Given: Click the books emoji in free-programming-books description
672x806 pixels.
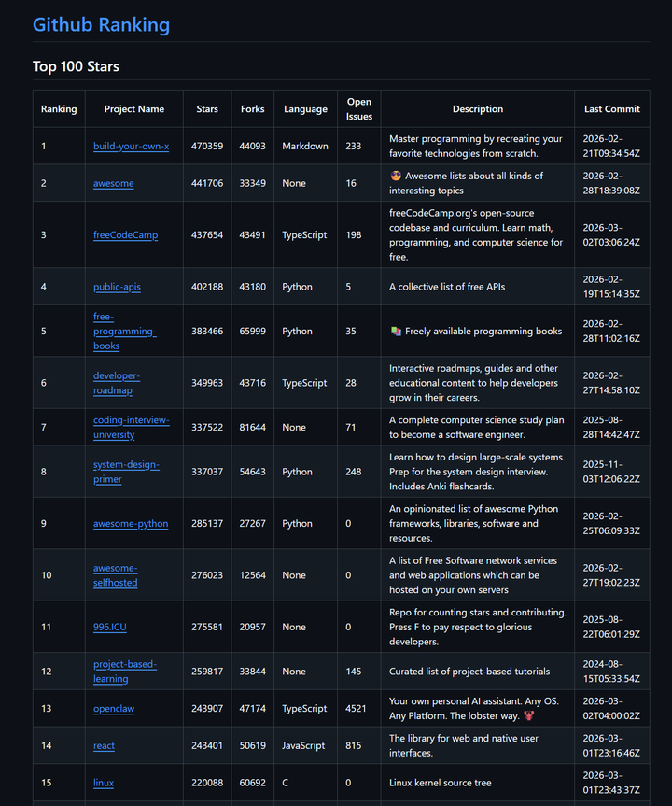Looking at the screenshot, I should coord(396,331).
